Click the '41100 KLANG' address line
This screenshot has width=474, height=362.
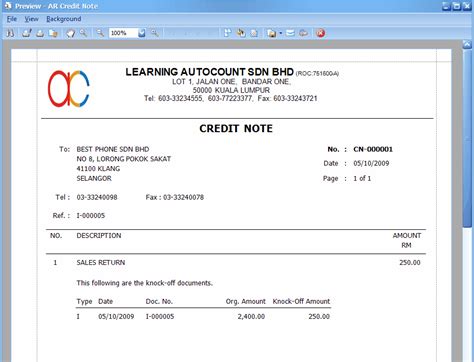pos(98,169)
